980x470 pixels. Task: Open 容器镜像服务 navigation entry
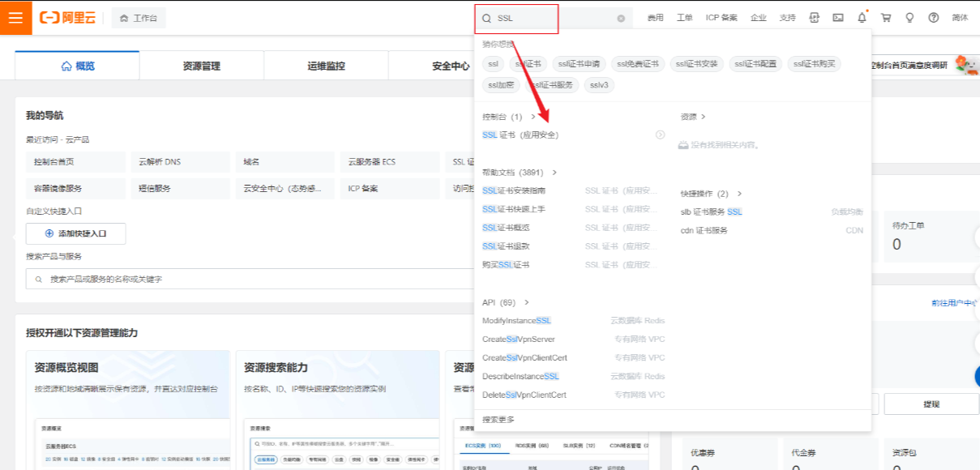pyautogui.click(x=75, y=189)
